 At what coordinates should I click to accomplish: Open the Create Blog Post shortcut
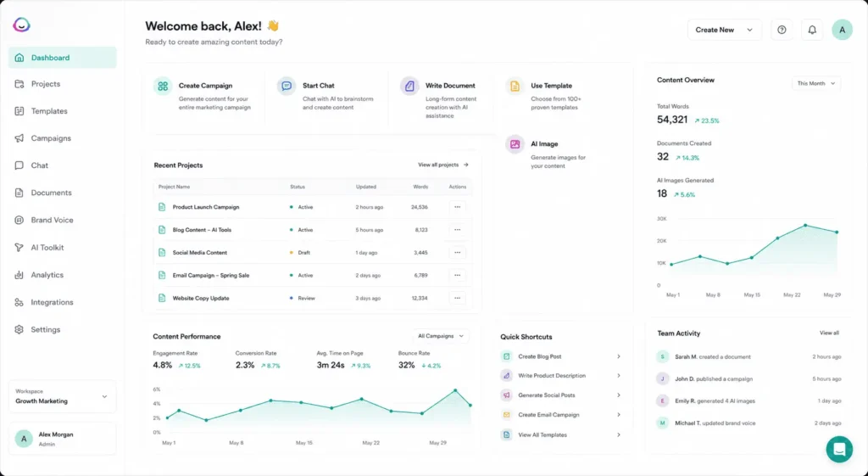pyautogui.click(x=561, y=356)
